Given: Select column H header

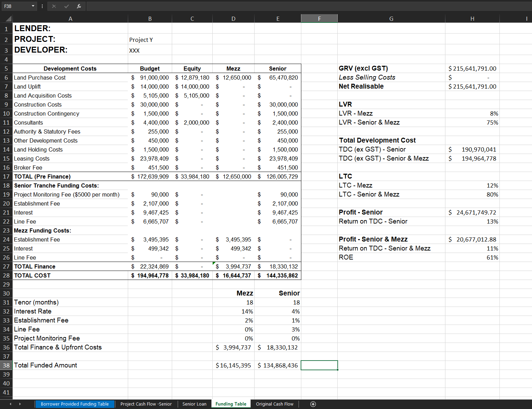Looking at the screenshot, I should click(472, 19).
